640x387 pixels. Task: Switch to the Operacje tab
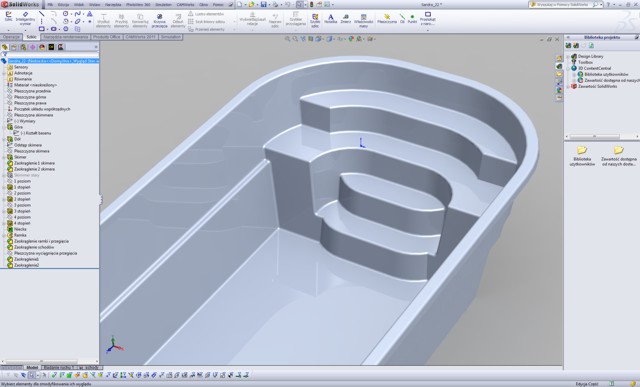point(11,37)
